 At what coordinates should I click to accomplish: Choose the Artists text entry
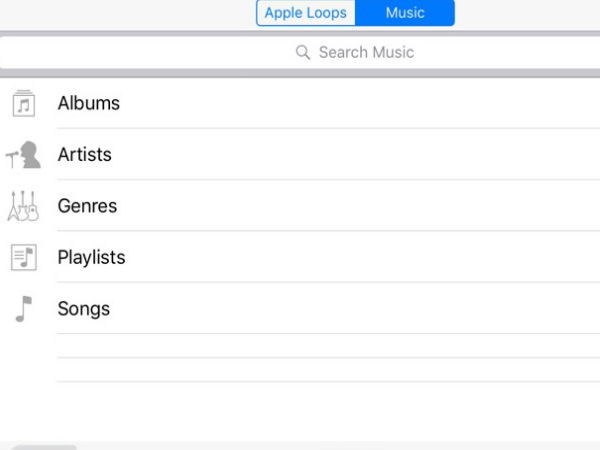click(x=85, y=155)
